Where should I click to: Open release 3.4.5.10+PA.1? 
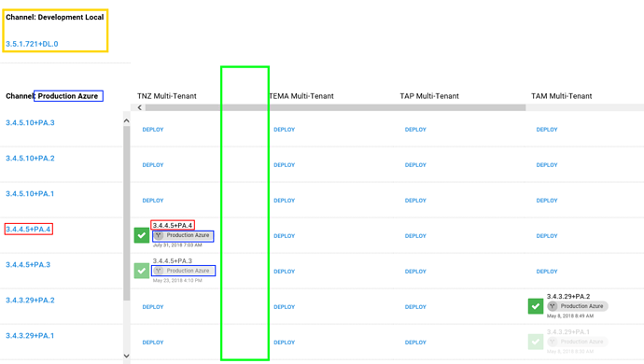pos(30,193)
